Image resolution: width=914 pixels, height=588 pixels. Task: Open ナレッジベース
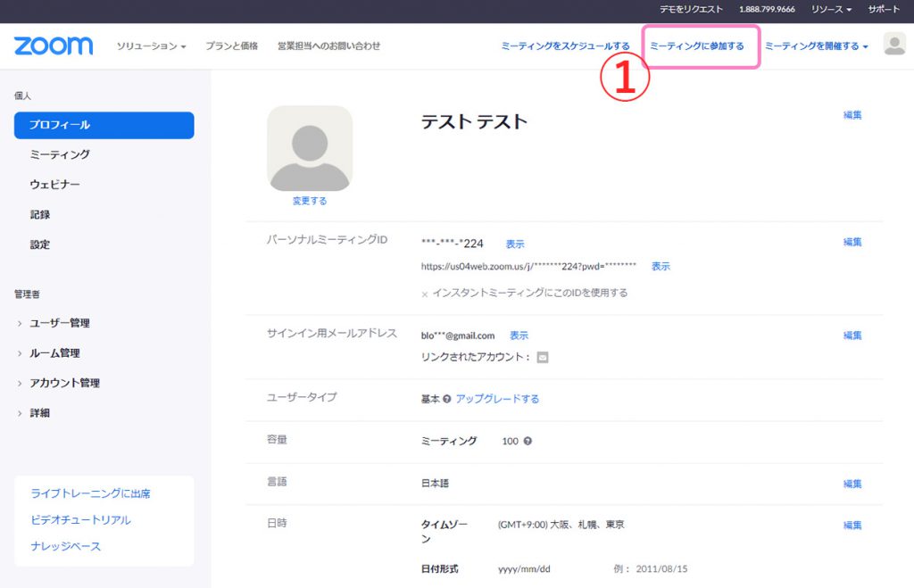(x=65, y=546)
